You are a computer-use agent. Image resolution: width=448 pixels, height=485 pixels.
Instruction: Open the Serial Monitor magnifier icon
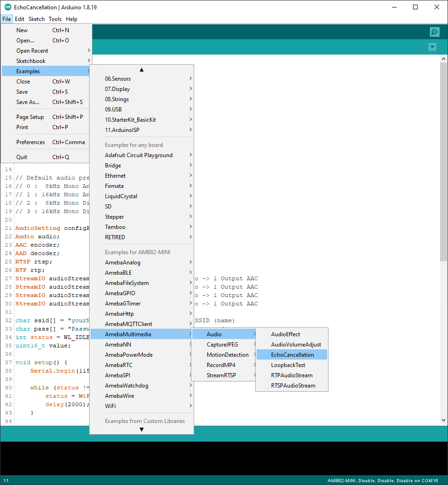pyautogui.click(x=434, y=32)
